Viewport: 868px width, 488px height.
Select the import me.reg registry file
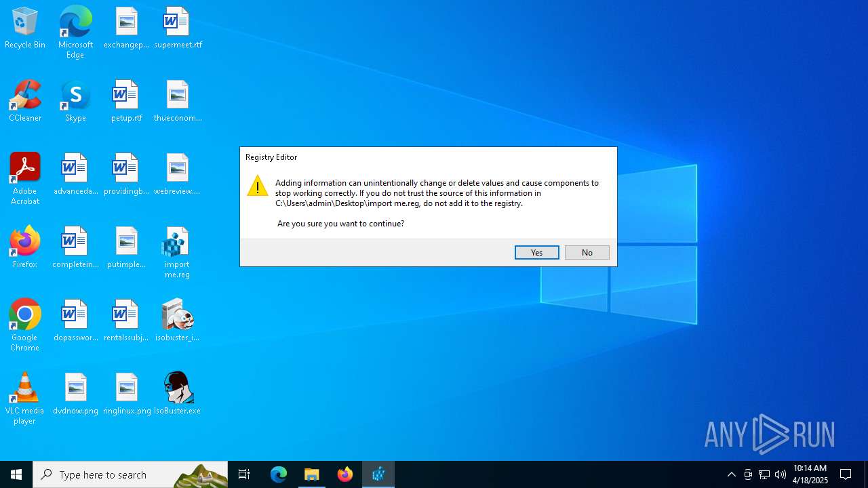pos(177,252)
